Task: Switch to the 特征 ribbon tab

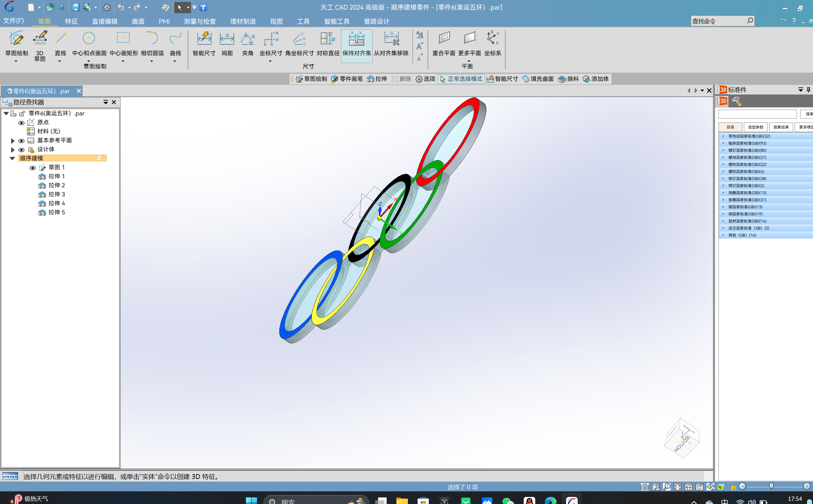Action: click(71, 21)
